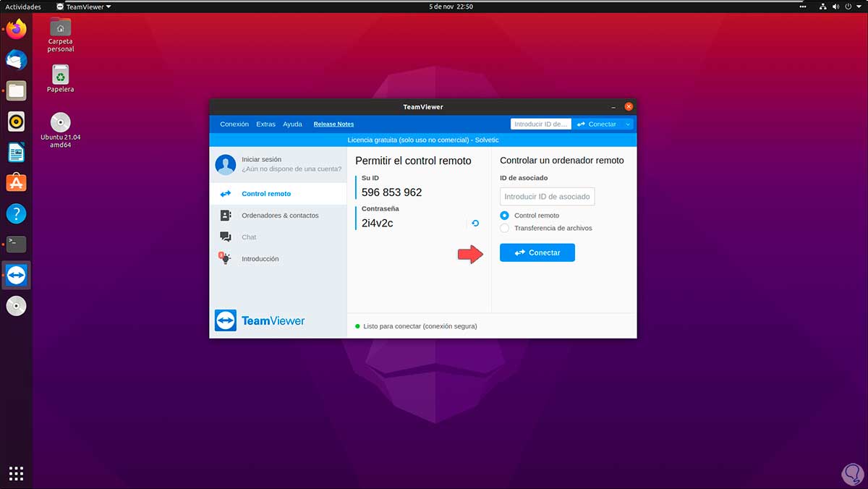The height and width of the screenshot is (489, 868).
Task: Open the Files manager in the dock
Action: pos(16,90)
